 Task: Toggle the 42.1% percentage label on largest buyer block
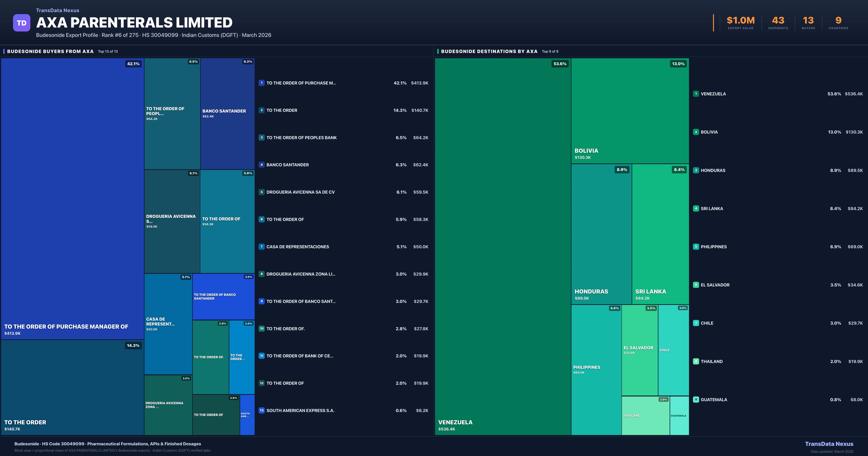point(133,63)
